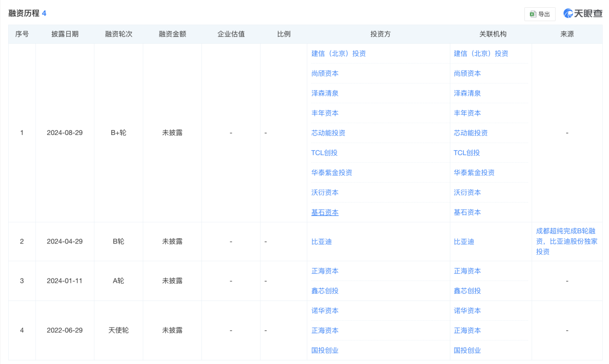The height and width of the screenshot is (364, 609).
Task: Select date cell 2022-06-29
Action: coord(65,330)
